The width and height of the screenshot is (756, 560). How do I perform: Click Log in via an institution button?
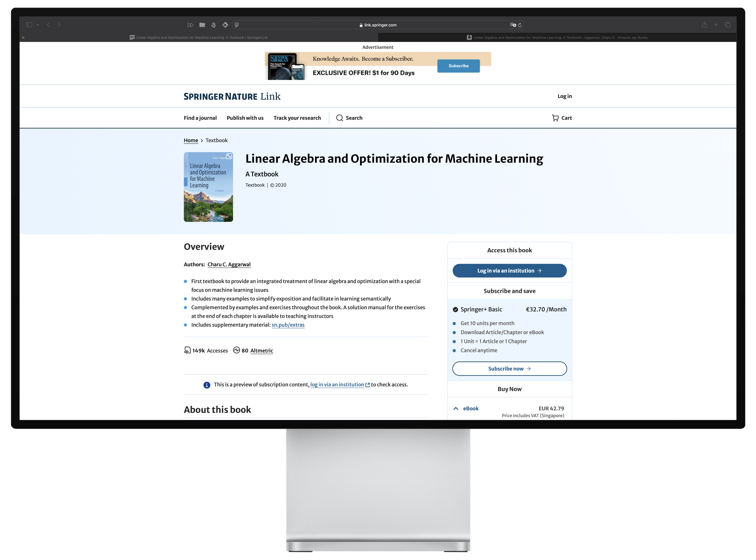click(509, 270)
